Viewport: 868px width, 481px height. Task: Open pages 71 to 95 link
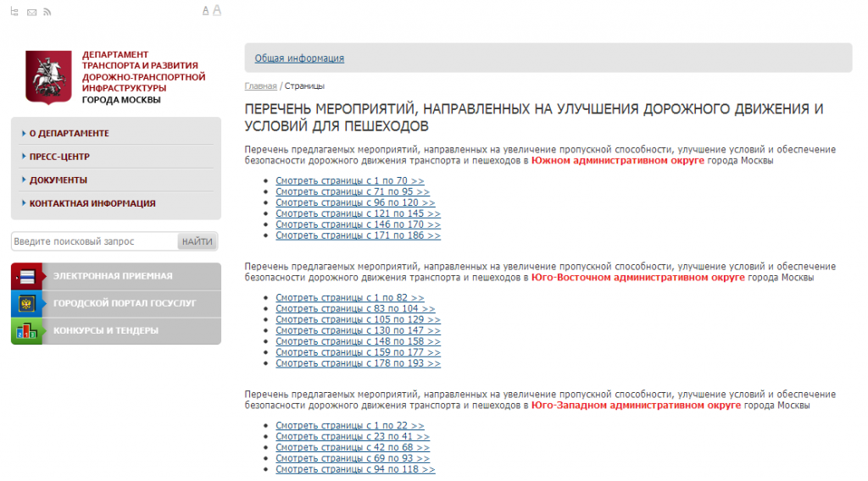(353, 192)
